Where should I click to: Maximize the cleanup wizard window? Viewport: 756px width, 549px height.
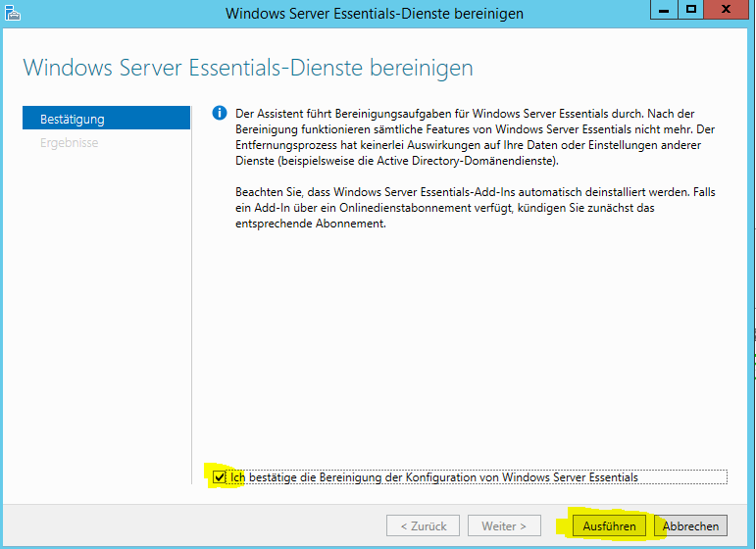click(690, 11)
